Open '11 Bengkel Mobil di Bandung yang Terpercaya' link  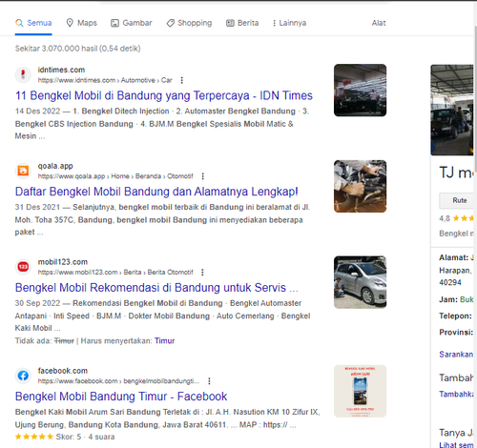[164, 95]
